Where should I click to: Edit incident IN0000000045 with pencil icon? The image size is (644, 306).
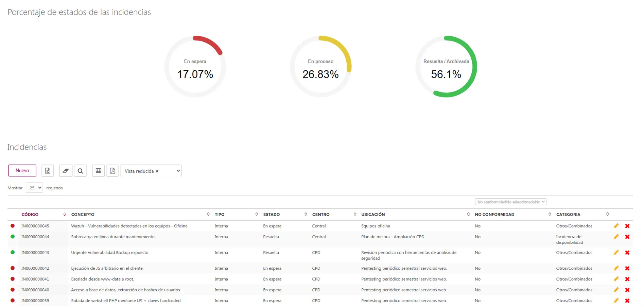coord(616,226)
